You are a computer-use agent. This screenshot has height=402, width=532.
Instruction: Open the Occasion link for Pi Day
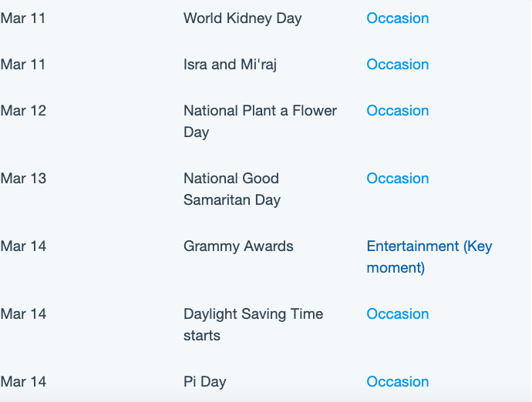(398, 382)
